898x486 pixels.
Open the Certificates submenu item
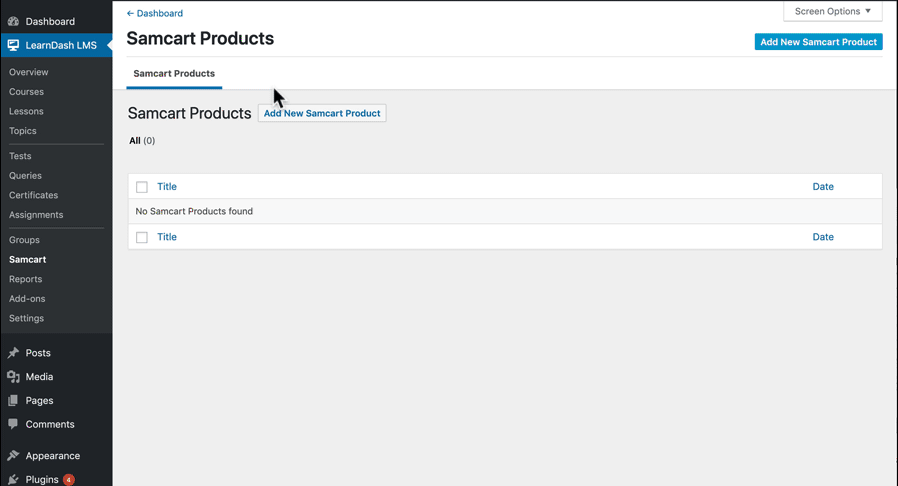(33, 195)
